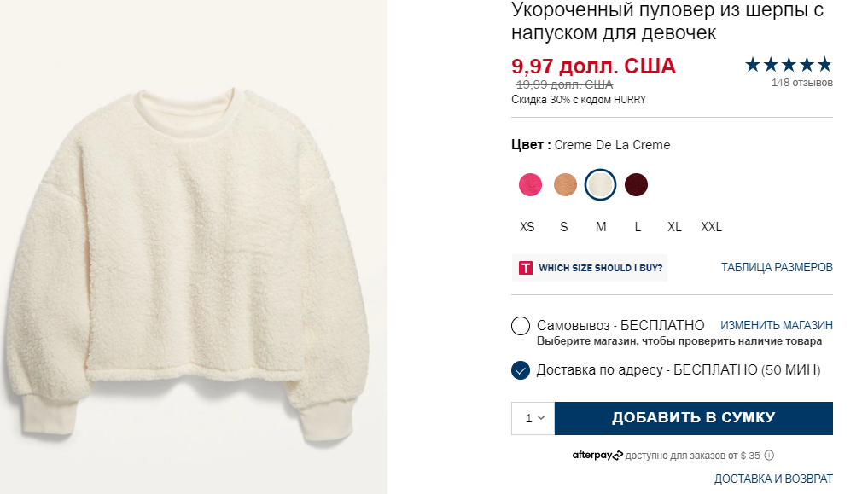Choose size XXL
This screenshot has height=494, width=868.
[711, 227]
